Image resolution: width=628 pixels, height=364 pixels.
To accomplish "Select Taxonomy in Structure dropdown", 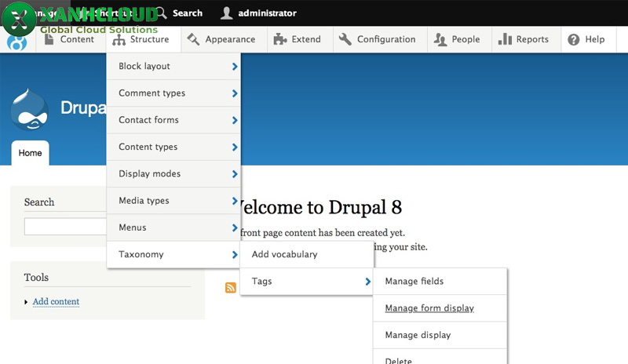I will tap(173, 254).
